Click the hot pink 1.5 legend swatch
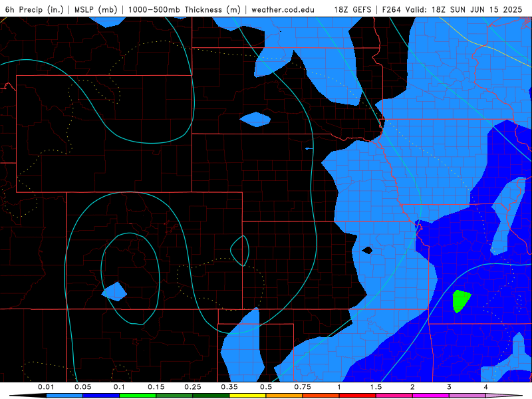Image resolution: width=532 pixels, height=399 pixels. [x=394, y=396]
